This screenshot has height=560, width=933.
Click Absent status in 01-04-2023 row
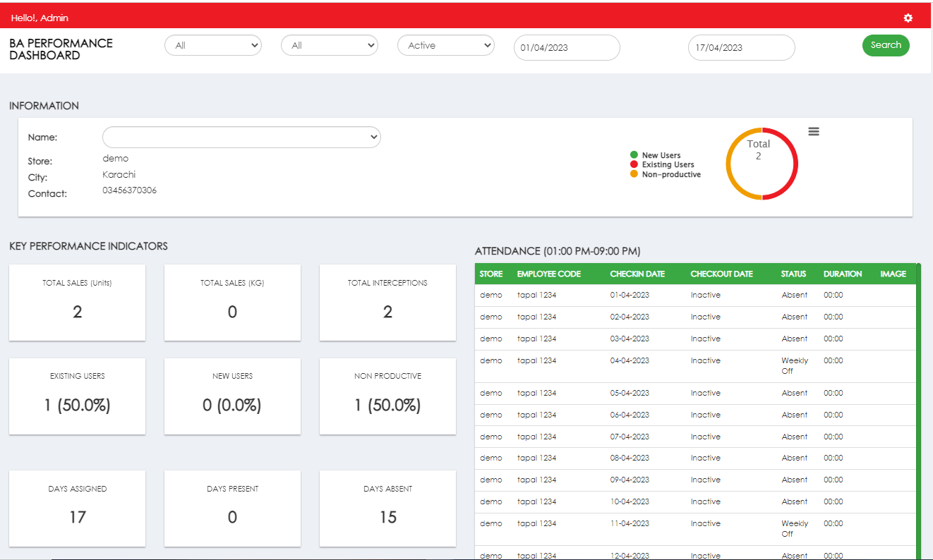794,295
